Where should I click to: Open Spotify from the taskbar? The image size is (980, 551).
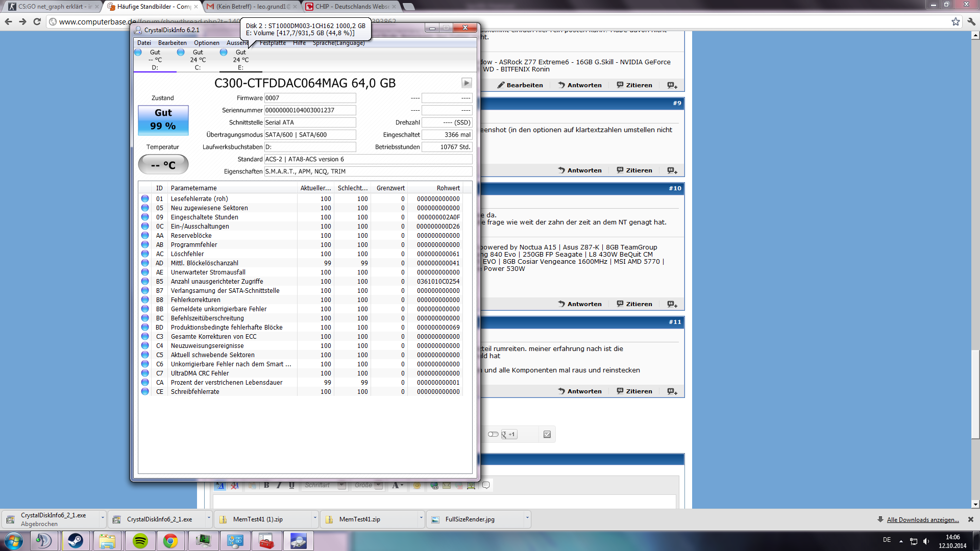click(x=140, y=541)
